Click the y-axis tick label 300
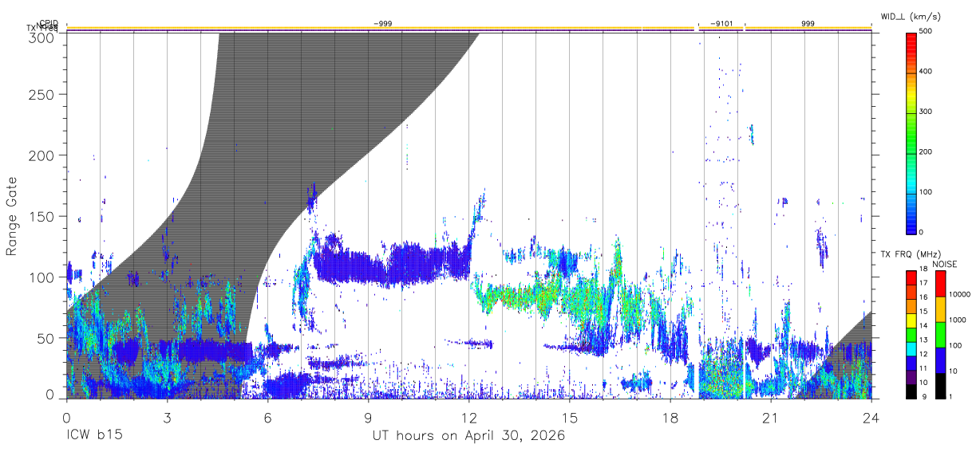Screen dimensions: 980x452 pos(40,37)
